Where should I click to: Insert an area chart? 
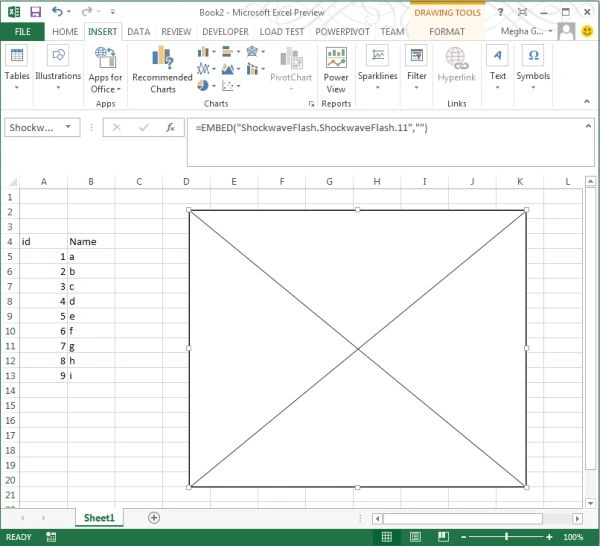[x=231, y=69]
